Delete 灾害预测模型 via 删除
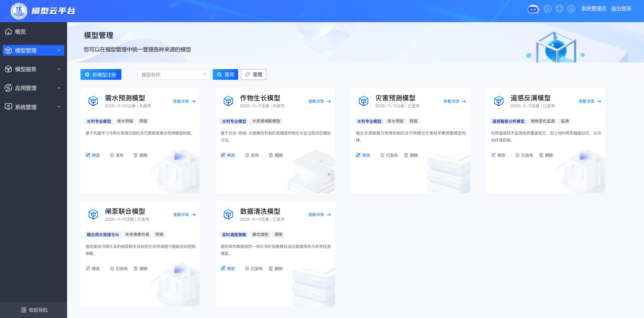The image size is (644, 318). click(x=411, y=155)
